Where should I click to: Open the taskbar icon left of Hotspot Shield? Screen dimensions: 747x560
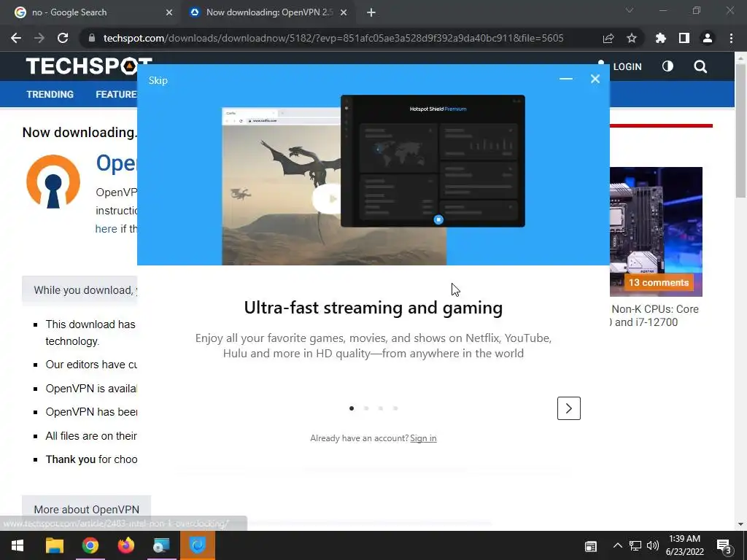click(162, 545)
